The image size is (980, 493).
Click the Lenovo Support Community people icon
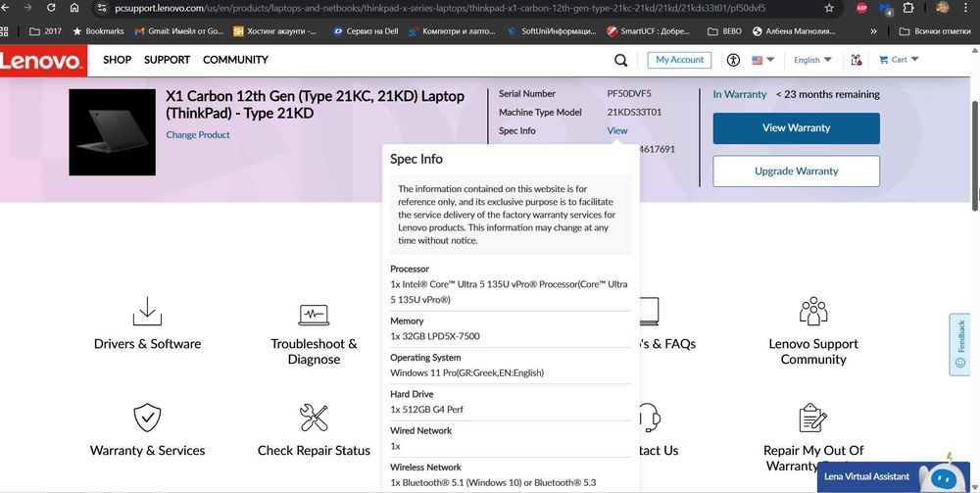(x=813, y=311)
